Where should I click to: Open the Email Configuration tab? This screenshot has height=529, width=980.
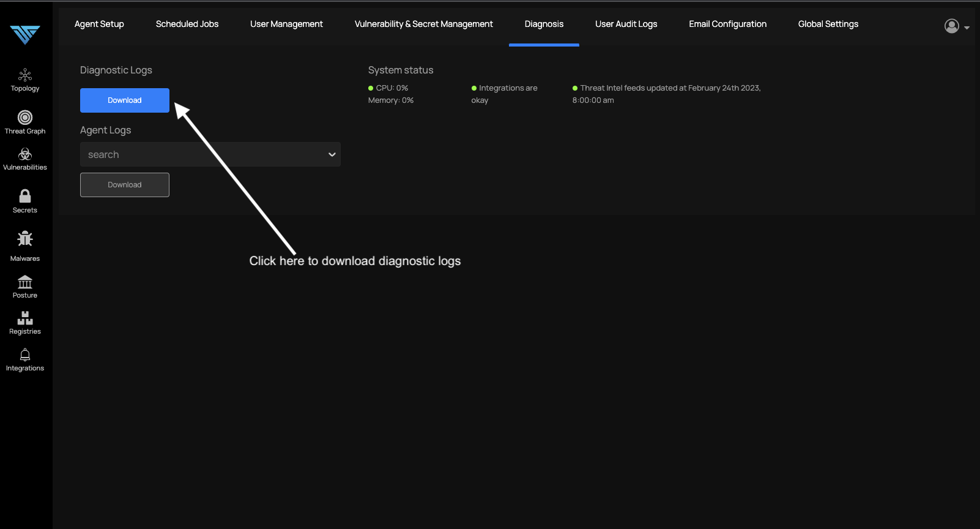click(x=728, y=24)
